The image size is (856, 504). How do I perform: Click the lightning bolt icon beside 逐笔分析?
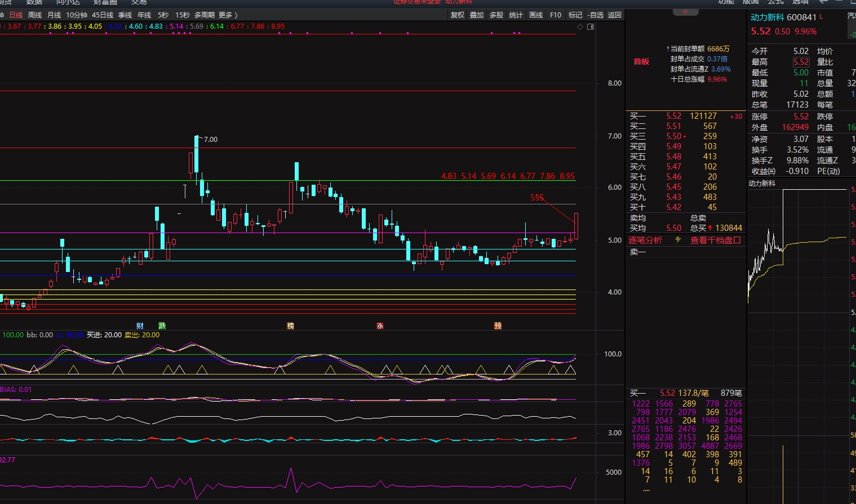[678, 240]
